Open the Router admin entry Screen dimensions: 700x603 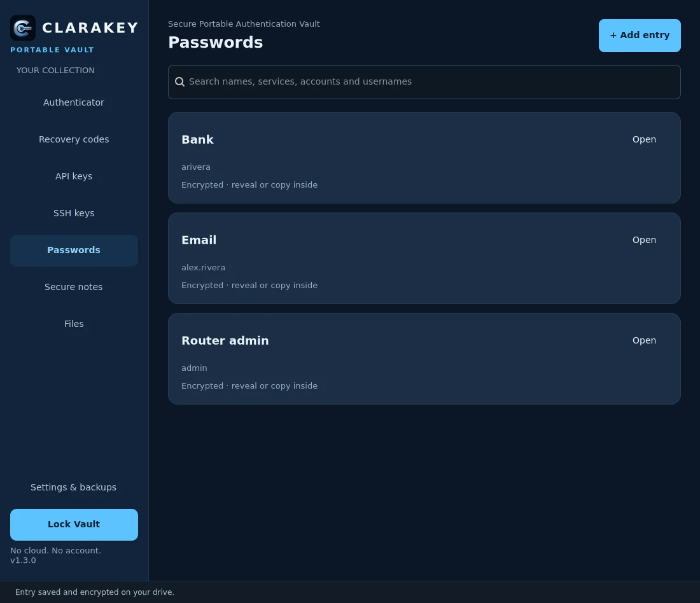644,340
